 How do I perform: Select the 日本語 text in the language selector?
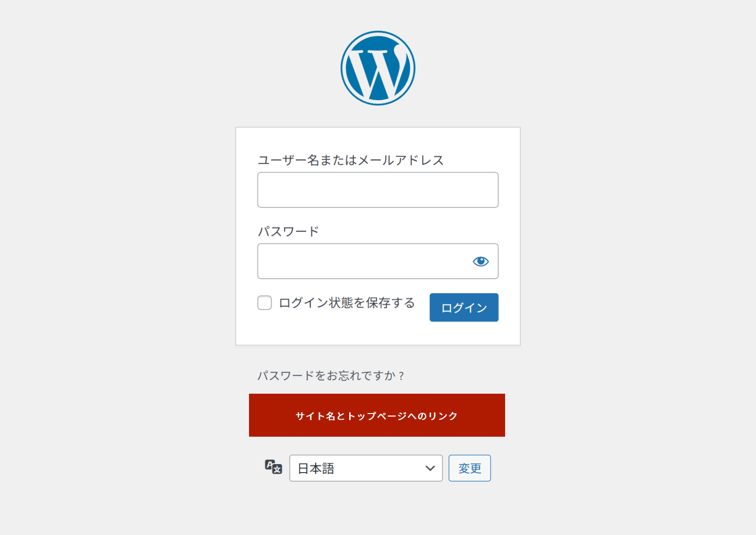pyautogui.click(x=316, y=468)
